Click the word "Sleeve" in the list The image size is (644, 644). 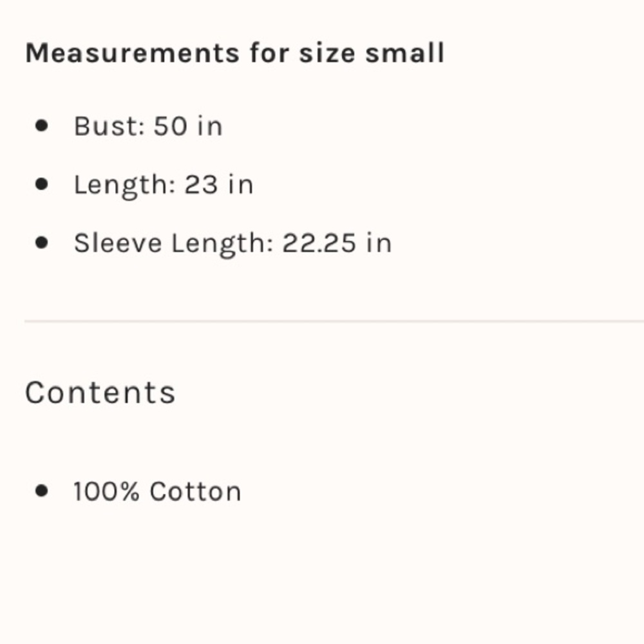click(118, 243)
